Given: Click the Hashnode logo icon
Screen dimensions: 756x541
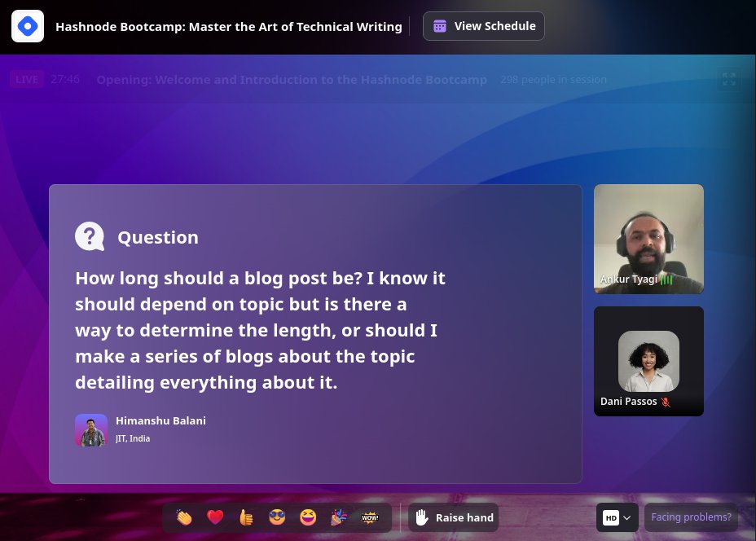Looking at the screenshot, I should point(28,26).
